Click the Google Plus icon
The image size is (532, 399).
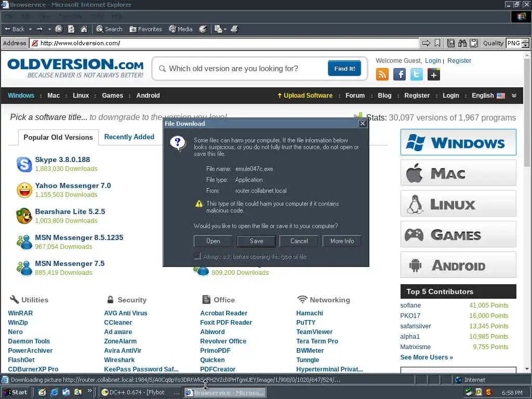point(434,74)
